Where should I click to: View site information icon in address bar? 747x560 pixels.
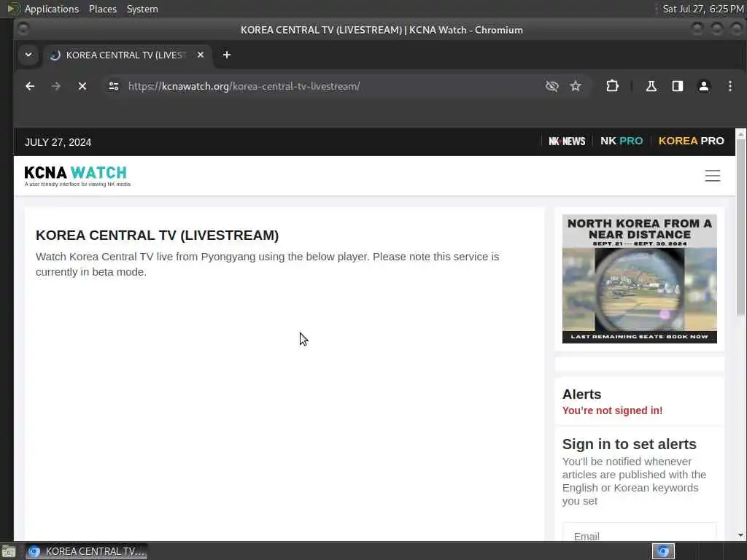(x=114, y=86)
